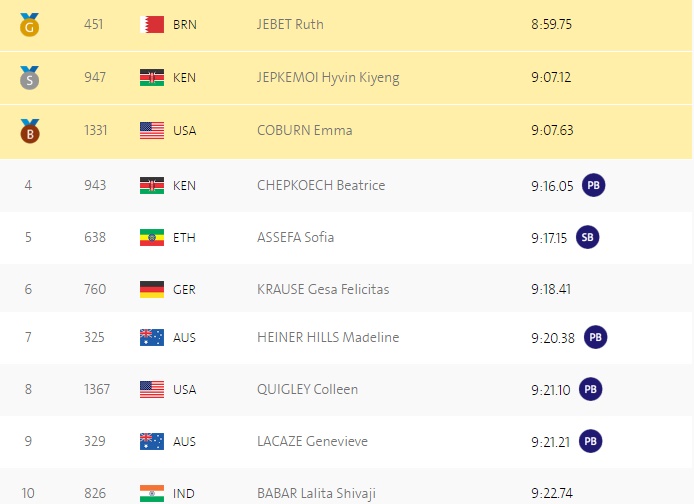The width and height of the screenshot is (694, 504).
Task: Select COBURN Emma's name
Action: coord(305,131)
